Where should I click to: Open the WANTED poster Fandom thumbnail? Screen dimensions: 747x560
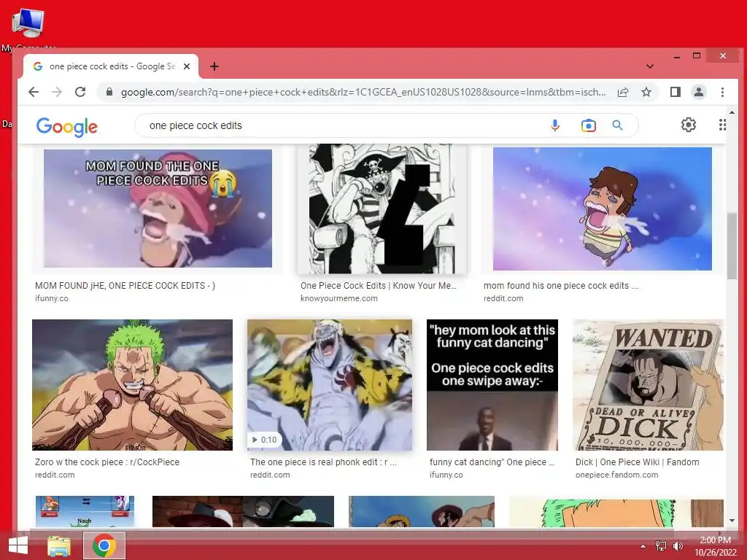click(648, 385)
